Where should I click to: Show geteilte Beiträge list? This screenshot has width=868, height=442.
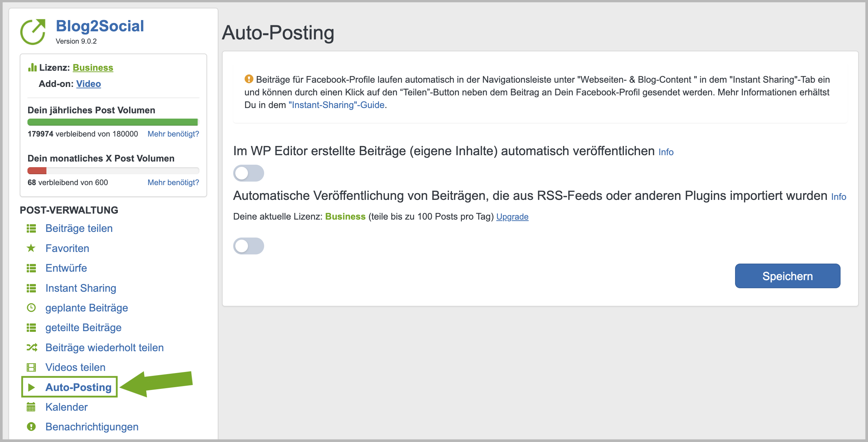tap(83, 328)
